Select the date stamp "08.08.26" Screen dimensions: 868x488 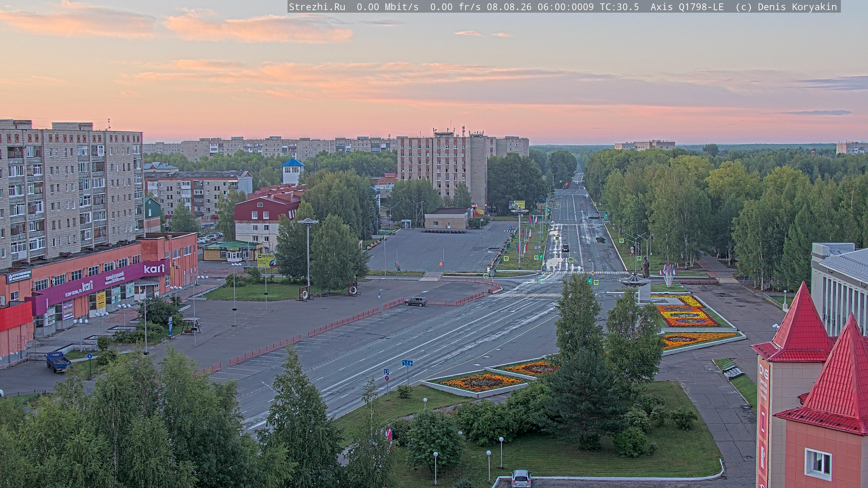click(509, 7)
